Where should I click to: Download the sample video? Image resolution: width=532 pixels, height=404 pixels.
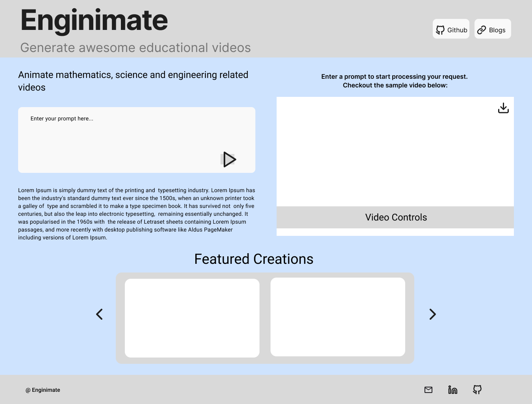pos(503,108)
